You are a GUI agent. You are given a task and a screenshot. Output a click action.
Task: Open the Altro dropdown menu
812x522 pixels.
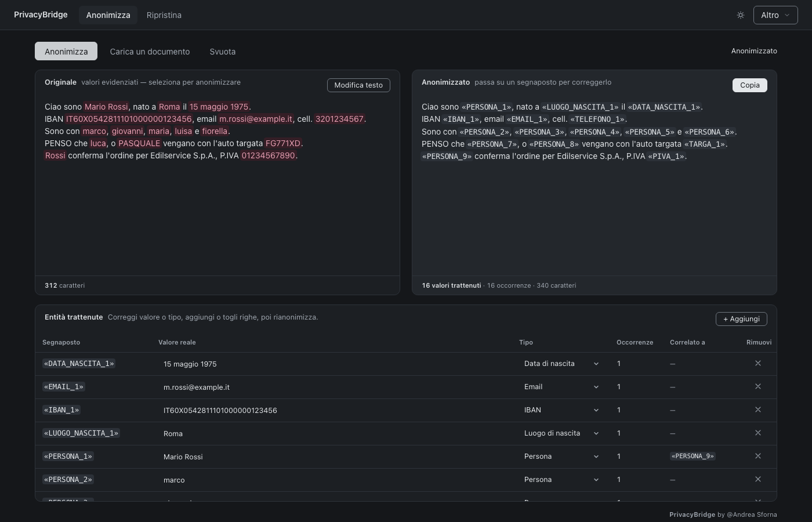775,15
